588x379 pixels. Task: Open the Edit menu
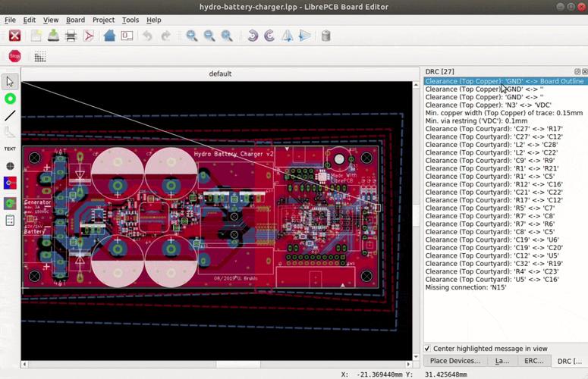[30, 20]
